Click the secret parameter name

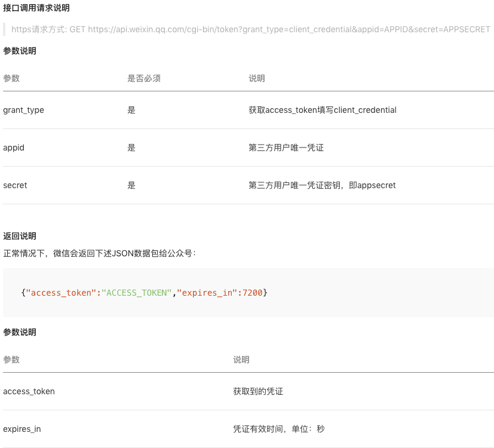pyautogui.click(x=15, y=185)
